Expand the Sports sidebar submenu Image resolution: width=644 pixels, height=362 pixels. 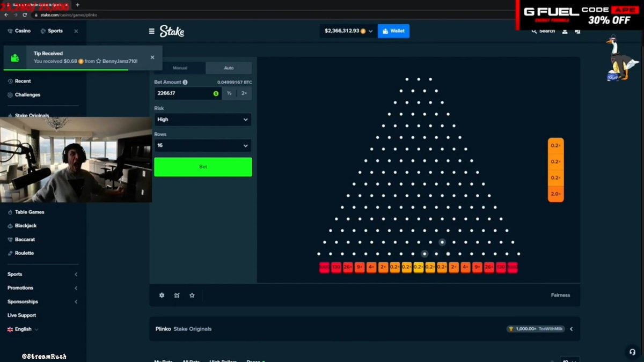click(x=76, y=274)
